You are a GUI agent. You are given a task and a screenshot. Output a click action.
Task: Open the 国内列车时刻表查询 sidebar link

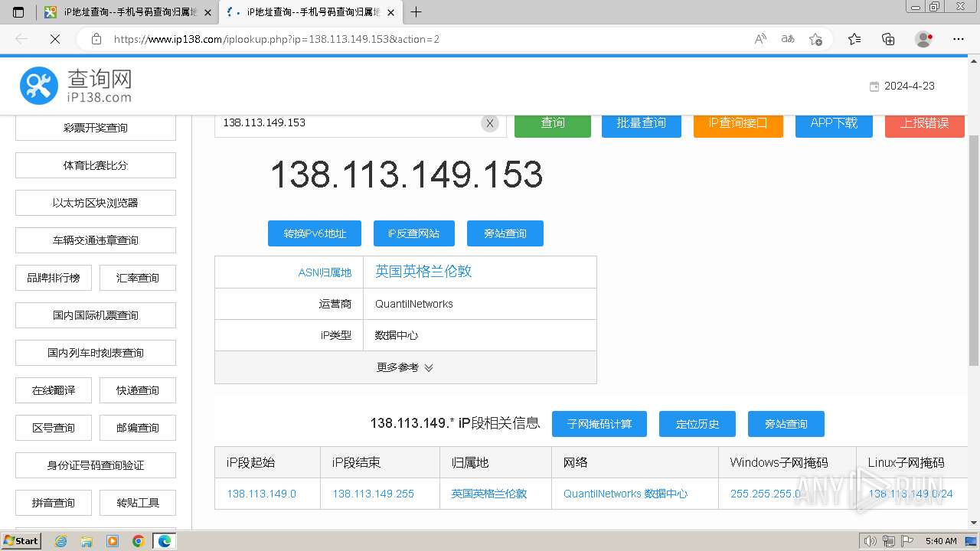[x=96, y=353]
